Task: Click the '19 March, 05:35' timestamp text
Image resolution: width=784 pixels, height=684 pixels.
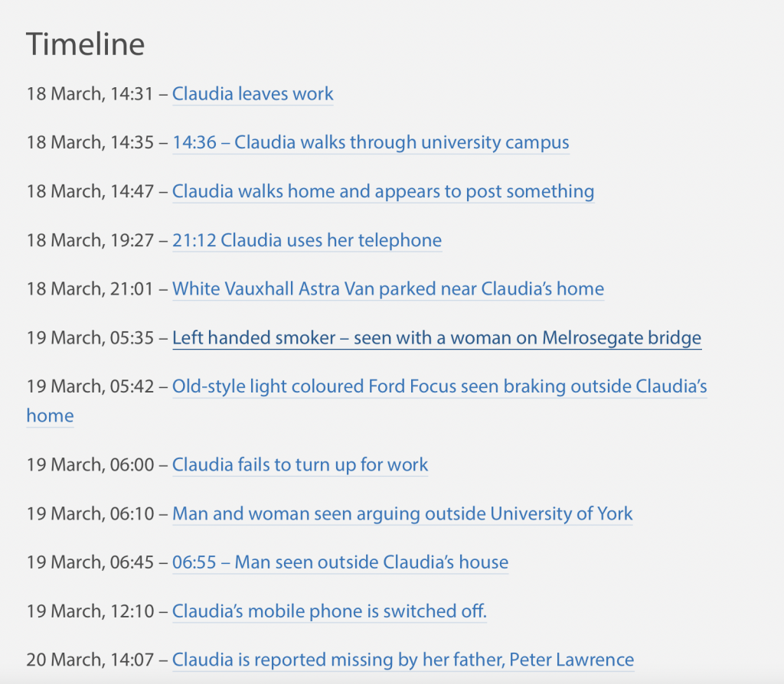Action: 90,338
